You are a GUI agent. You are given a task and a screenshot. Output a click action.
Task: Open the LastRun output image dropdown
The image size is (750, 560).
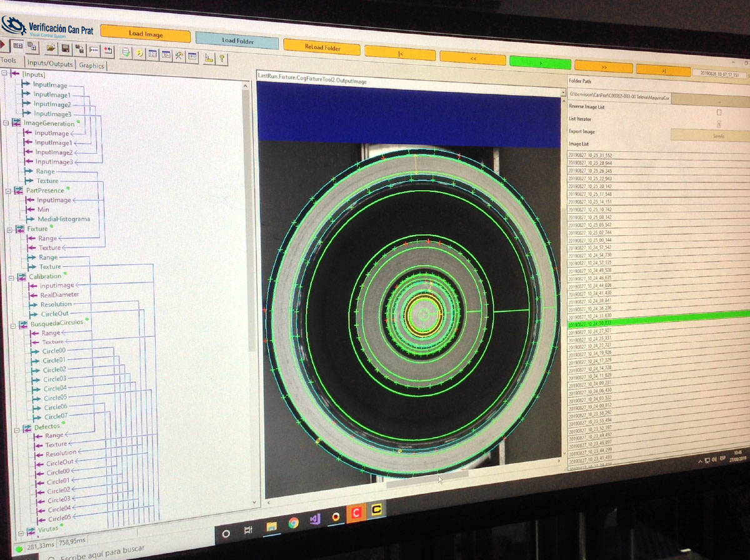point(562,92)
